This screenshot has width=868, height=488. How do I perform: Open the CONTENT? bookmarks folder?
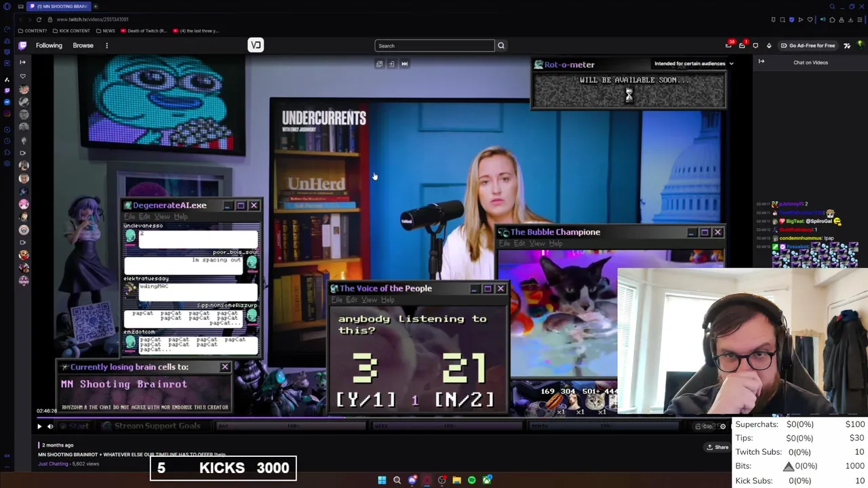coord(33,30)
